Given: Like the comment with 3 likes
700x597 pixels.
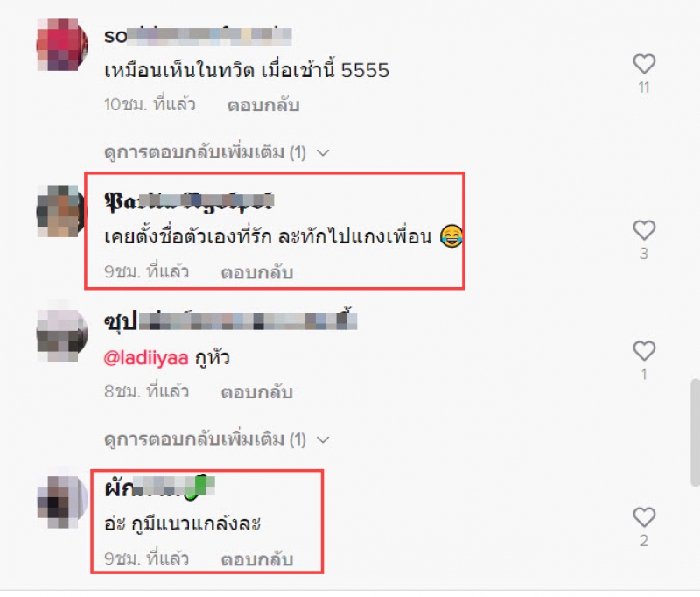Looking at the screenshot, I should (644, 230).
